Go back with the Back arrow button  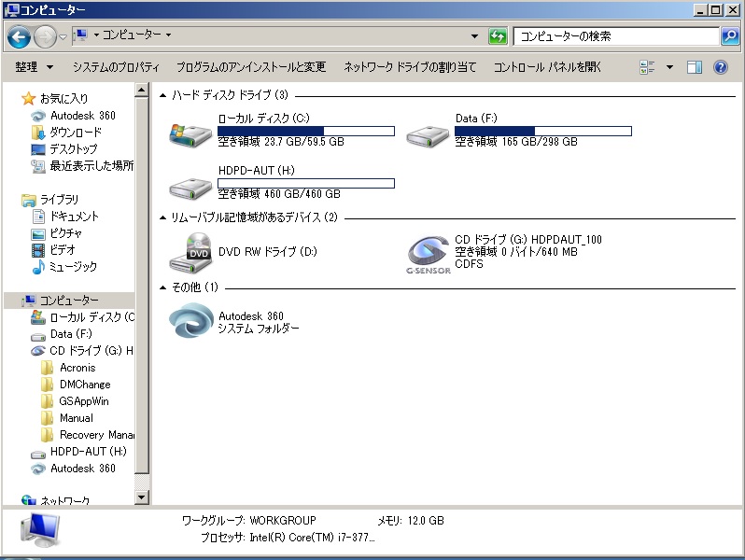(19, 36)
